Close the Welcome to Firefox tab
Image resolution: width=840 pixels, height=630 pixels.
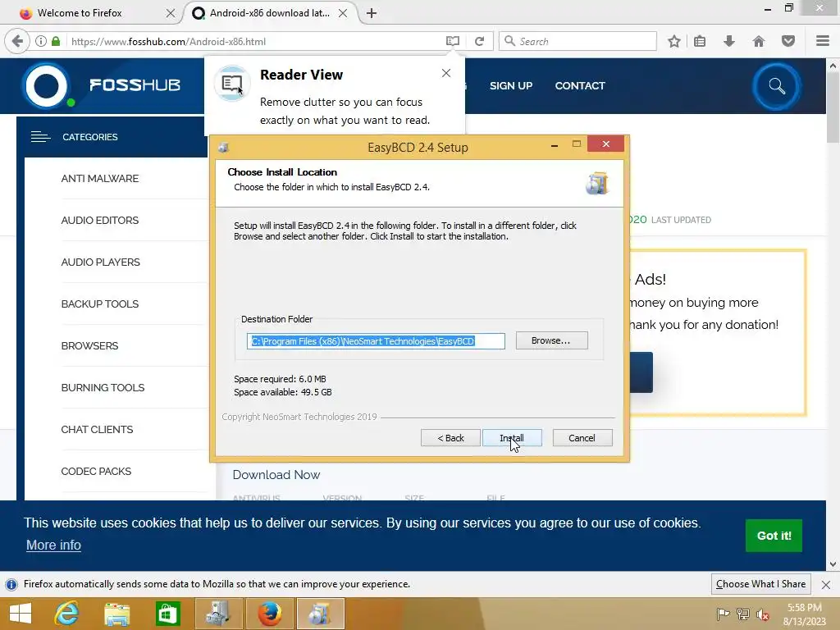click(x=171, y=13)
